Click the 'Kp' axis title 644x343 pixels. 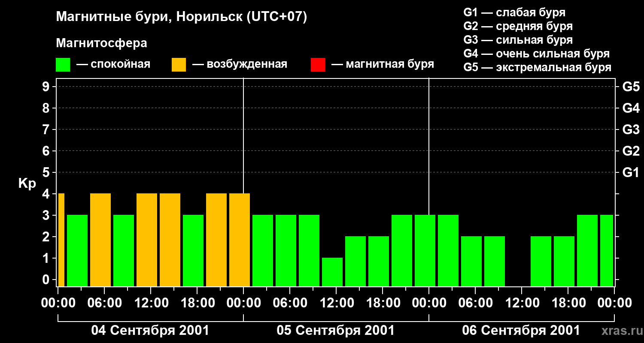pyautogui.click(x=27, y=184)
